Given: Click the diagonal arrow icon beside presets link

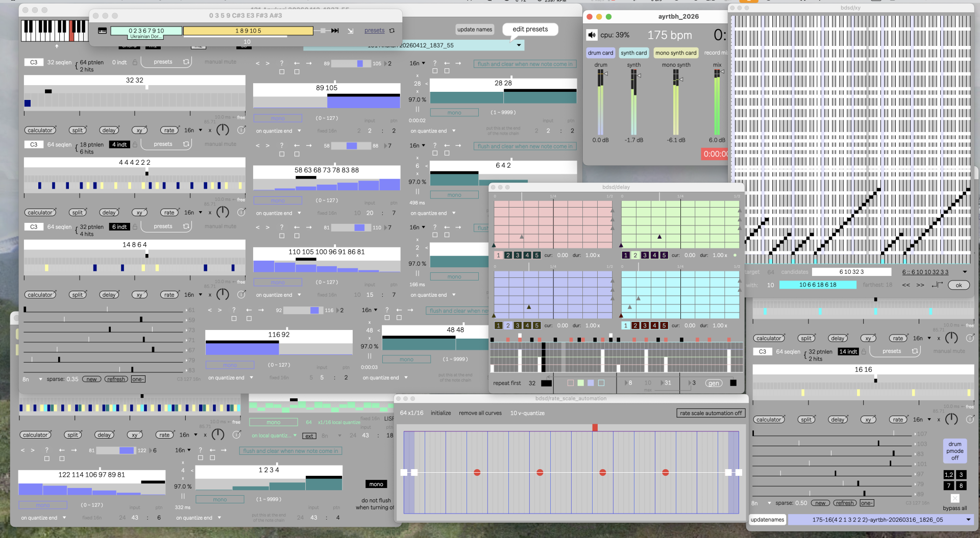Looking at the screenshot, I should tap(351, 31).
